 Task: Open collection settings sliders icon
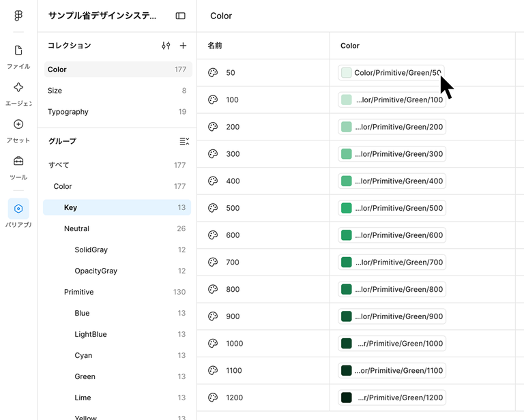(x=166, y=46)
